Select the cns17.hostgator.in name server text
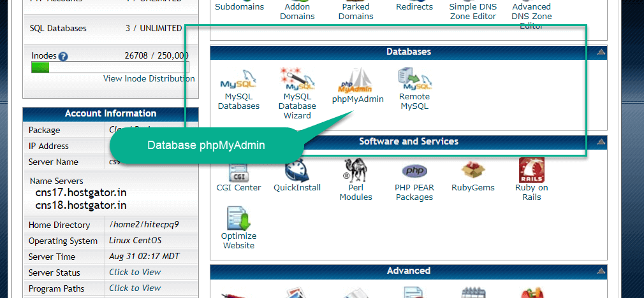Viewport: 644px width, 298px height. click(81, 193)
